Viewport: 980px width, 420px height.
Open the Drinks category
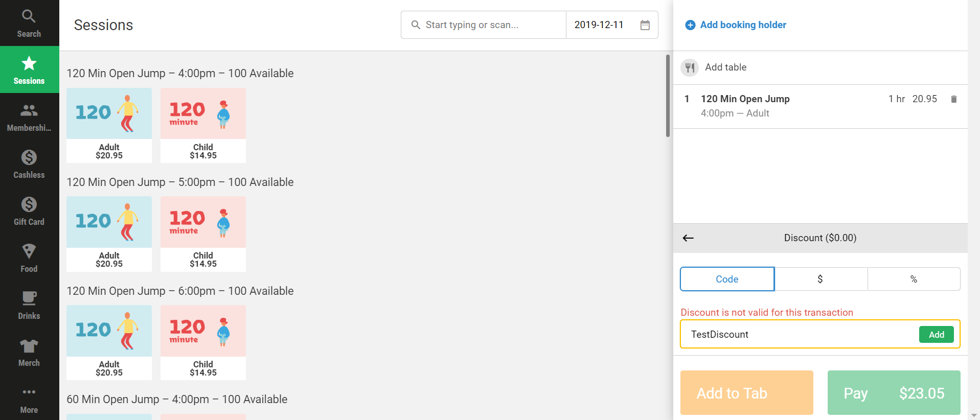[x=29, y=306]
